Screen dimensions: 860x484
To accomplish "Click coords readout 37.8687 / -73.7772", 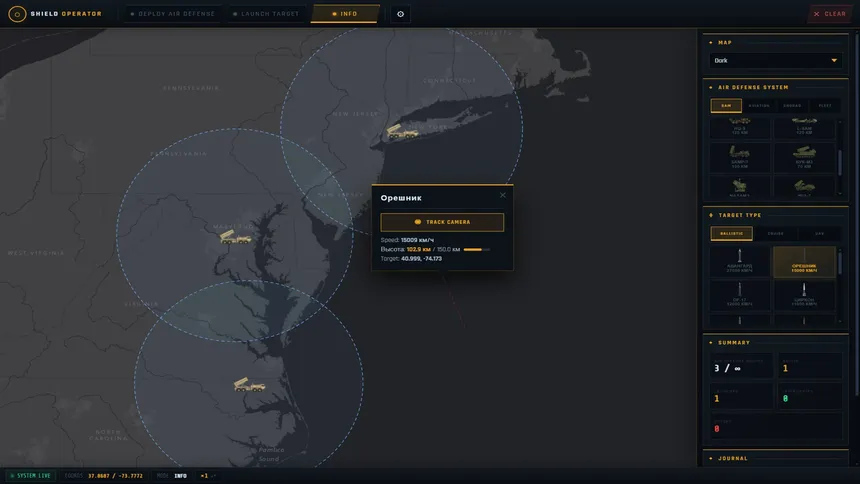I will 115,476.
